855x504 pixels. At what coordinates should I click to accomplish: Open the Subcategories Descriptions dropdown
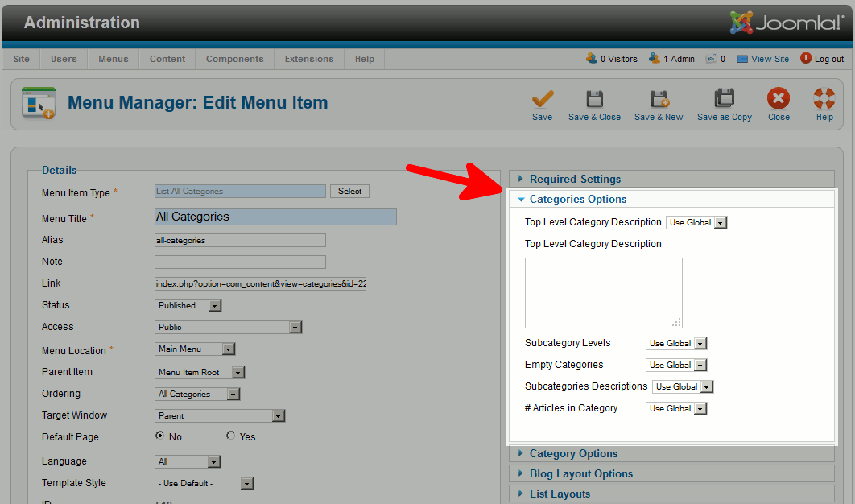coord(683,387)
